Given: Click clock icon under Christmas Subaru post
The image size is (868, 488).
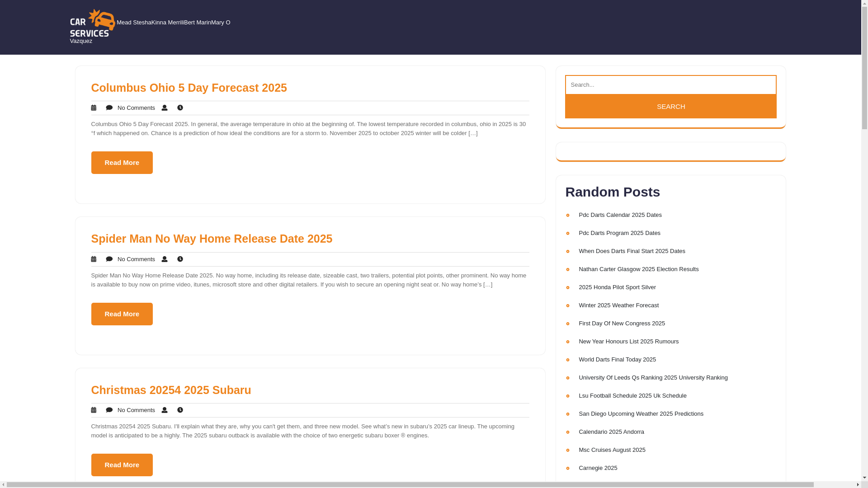Looking at the screenshot, I should pyautogui.click(x=180, y=410).
